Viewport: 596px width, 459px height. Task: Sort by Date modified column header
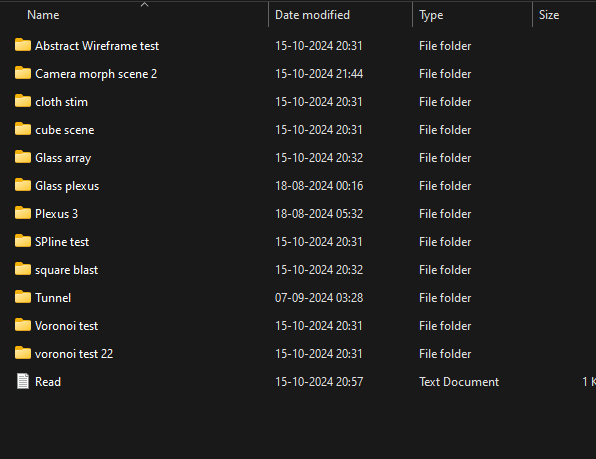tap(312, 15)
